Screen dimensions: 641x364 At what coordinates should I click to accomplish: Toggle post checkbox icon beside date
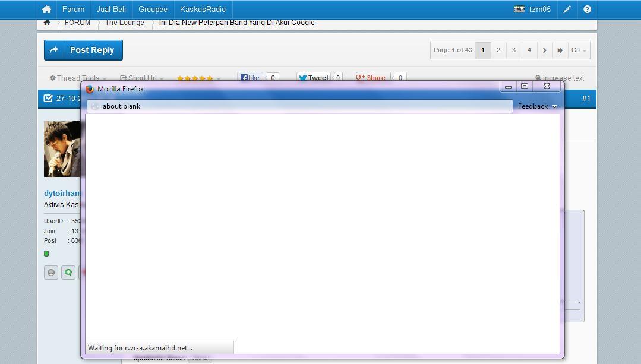pyautogui.click(x=48, y=99)
